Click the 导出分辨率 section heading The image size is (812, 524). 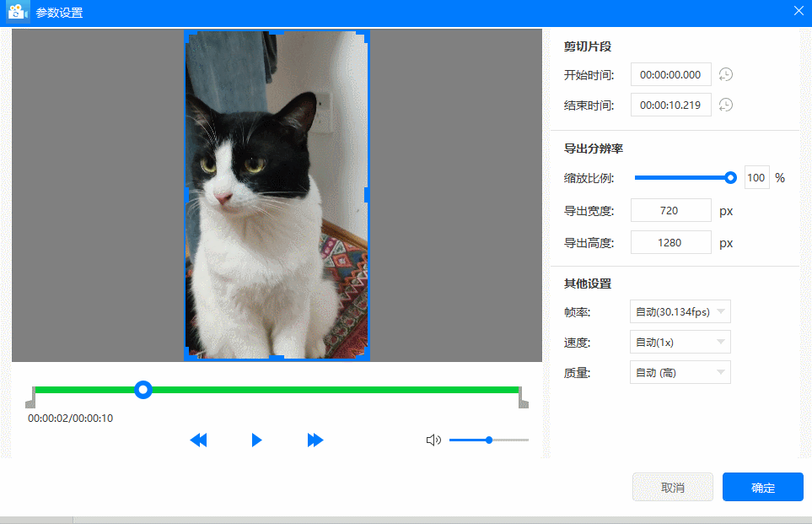pyautogui.click(x=594, y=149)
